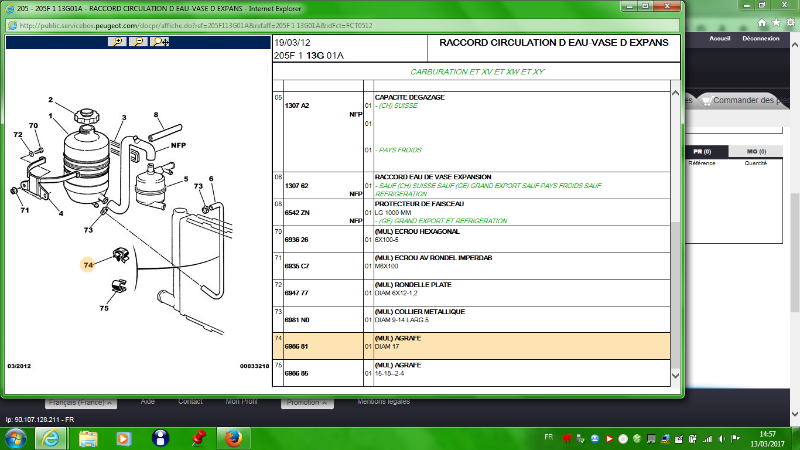The height and width of the screenshot is (450, 800).
Task: Expand the Français (France) language dropdown
Action: (x=81, y=403)
